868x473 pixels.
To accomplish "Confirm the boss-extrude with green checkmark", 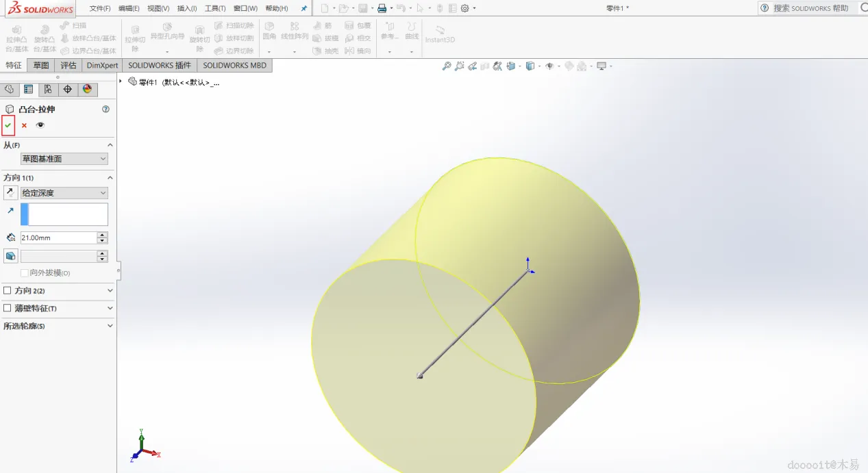I will [8, 125].
